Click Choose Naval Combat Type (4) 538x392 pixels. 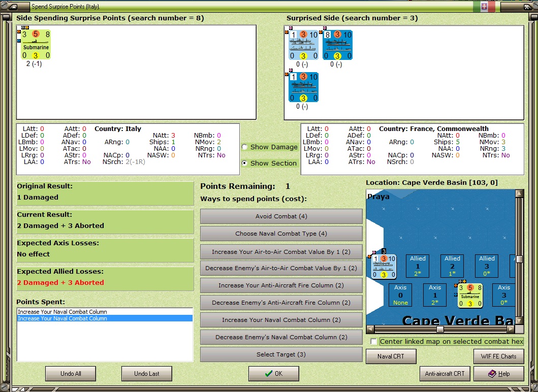pyautogui.click(x=281, y=234)
